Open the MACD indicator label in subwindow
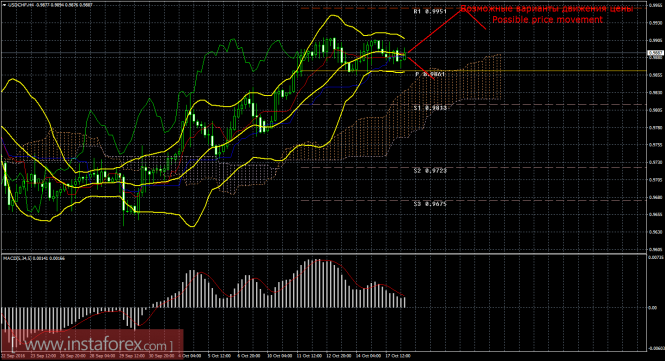Viewport: 665px width, 361px height. coord(34,258)
